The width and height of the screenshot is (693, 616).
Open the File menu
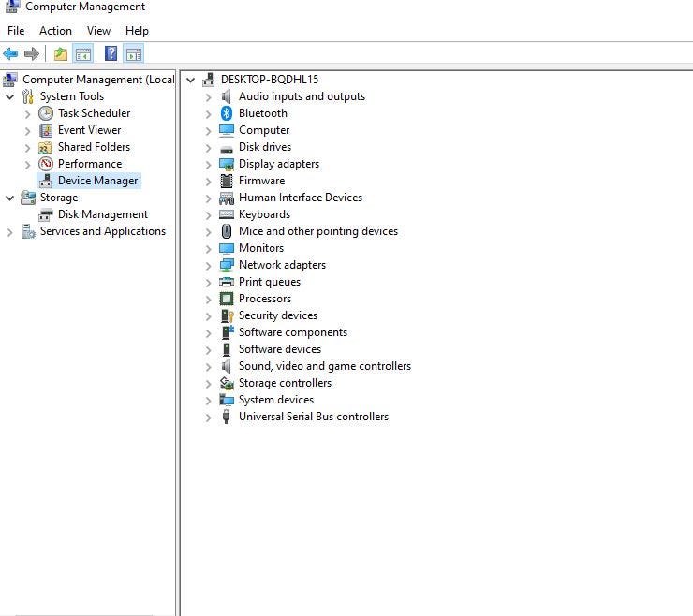coord(16,31)
